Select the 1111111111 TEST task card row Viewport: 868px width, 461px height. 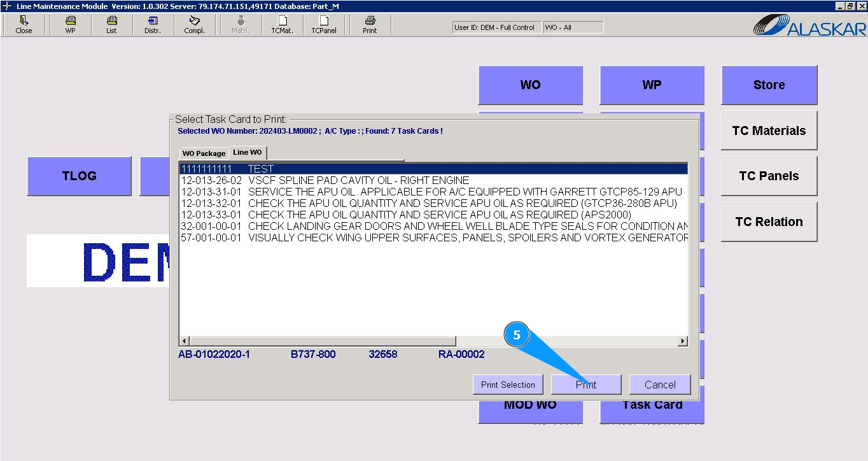433,169
